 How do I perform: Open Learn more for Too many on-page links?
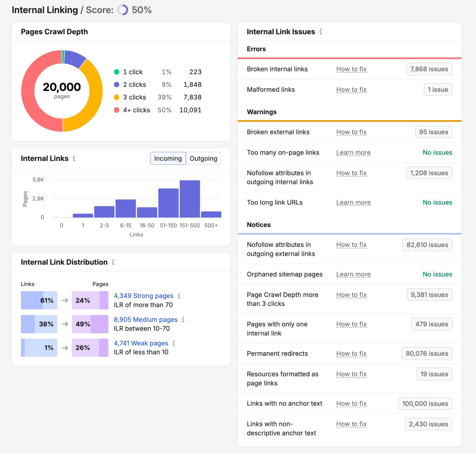(x=353, y=153)
